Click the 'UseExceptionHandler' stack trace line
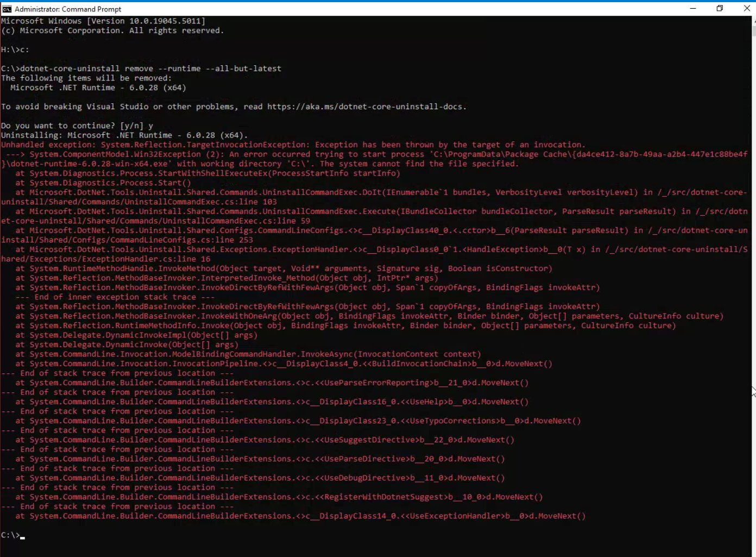 pos(300,516)
